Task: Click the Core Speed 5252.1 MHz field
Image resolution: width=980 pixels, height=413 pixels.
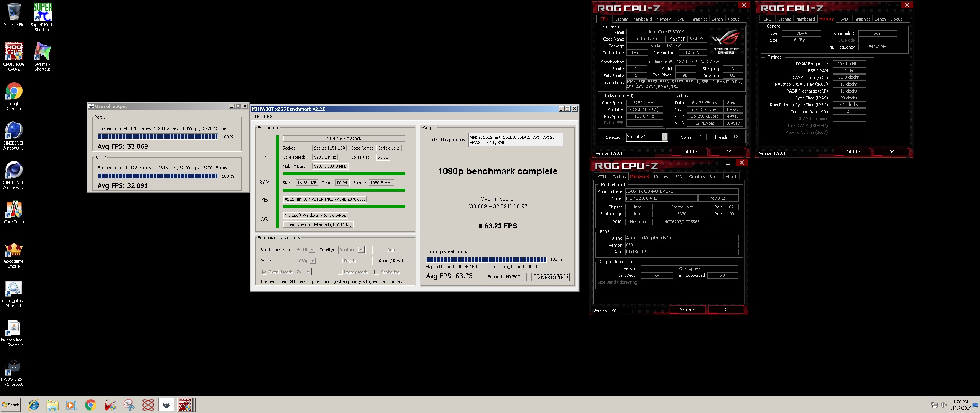Action: point(644,103)
